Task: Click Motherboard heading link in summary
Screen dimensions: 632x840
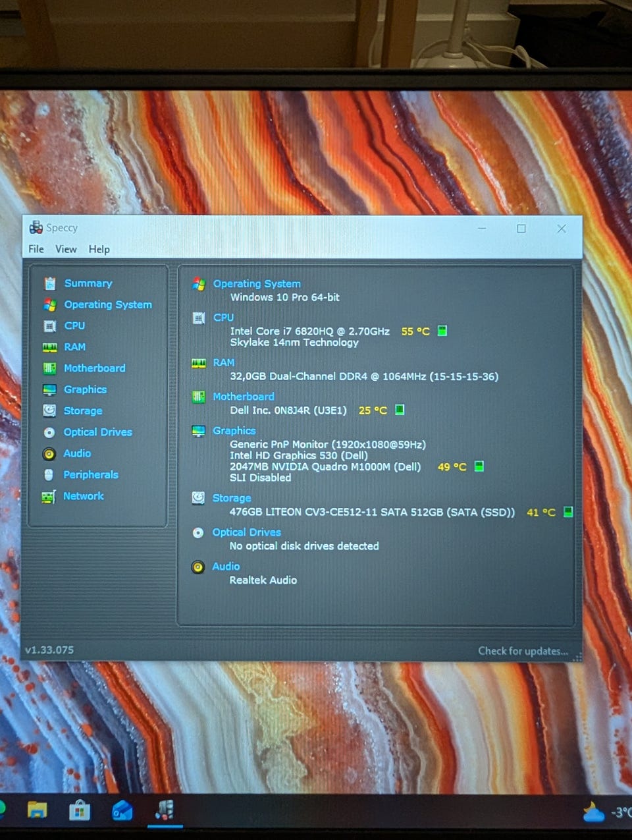Action: 244,397
